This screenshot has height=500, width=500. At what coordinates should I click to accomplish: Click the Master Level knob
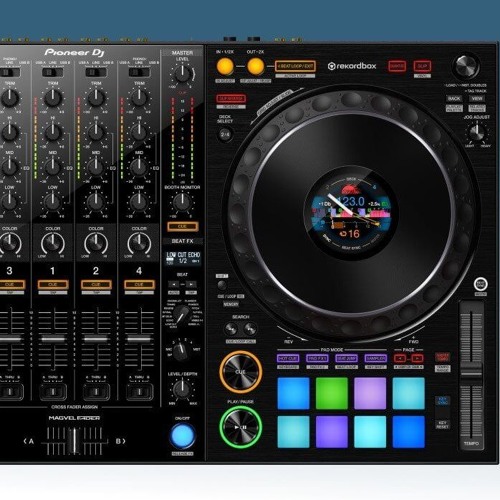(182, 74)
